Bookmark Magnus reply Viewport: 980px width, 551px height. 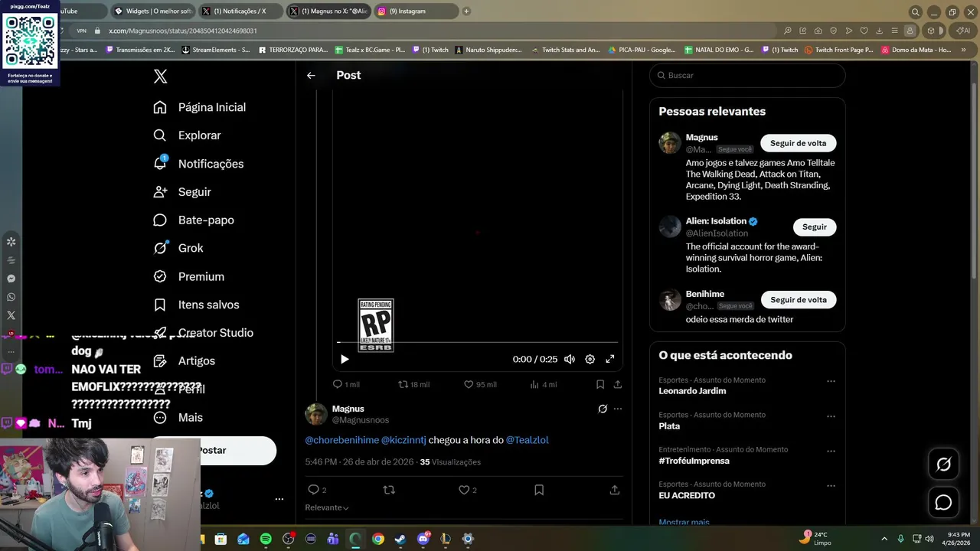[539, 490]
